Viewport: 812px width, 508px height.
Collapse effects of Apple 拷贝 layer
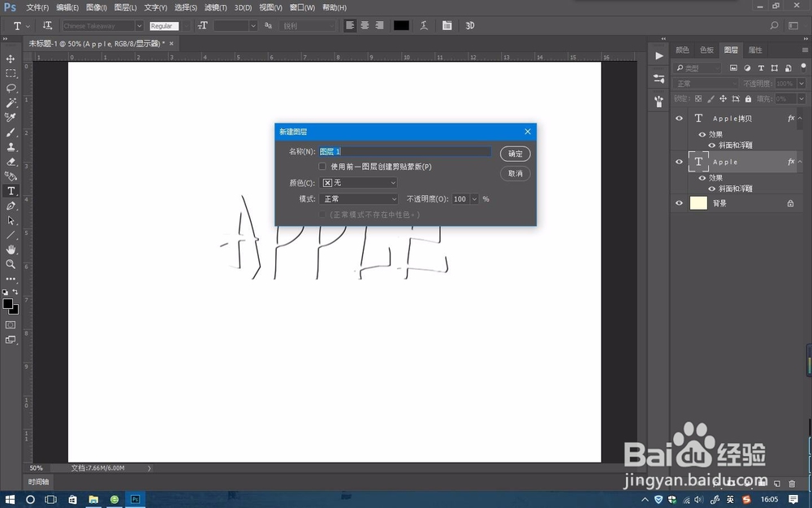tap(800, 118)
